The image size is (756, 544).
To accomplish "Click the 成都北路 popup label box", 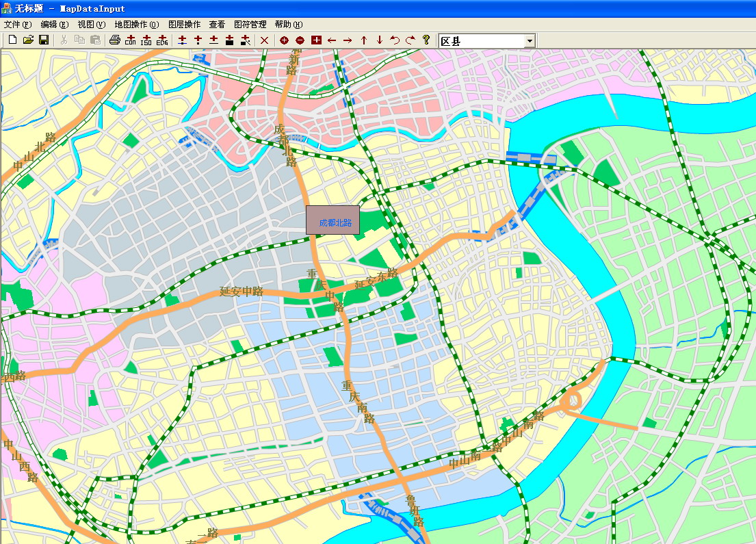I will pos(333,220).
